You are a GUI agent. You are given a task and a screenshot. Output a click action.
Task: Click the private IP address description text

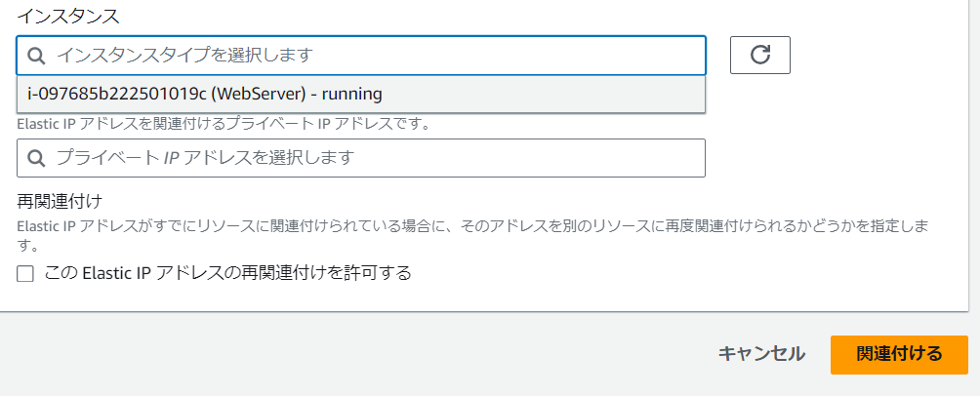click(x=224, y=124)
